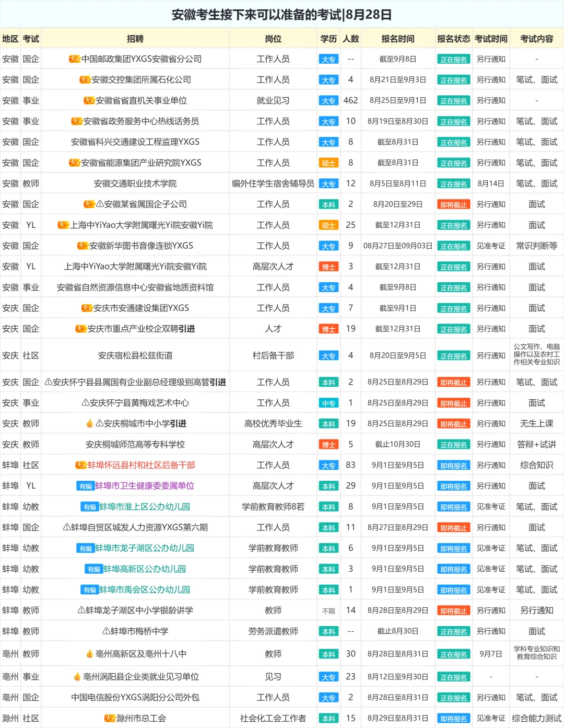Click the 有编 badge beside 蚌埠市卫生健康委属单位
The width and height of the screenshot is (564, 728).
86,486
